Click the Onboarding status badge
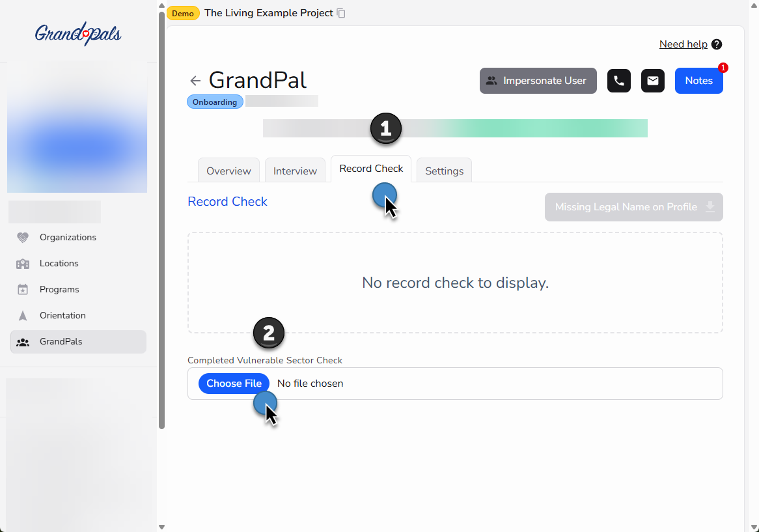 pyautogui.click(x=215, y=102)
